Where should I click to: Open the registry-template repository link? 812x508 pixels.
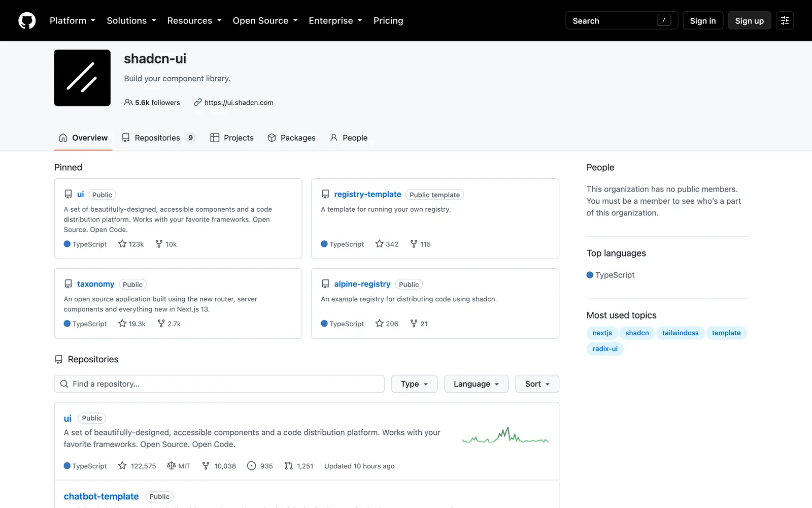click(367, 194)
